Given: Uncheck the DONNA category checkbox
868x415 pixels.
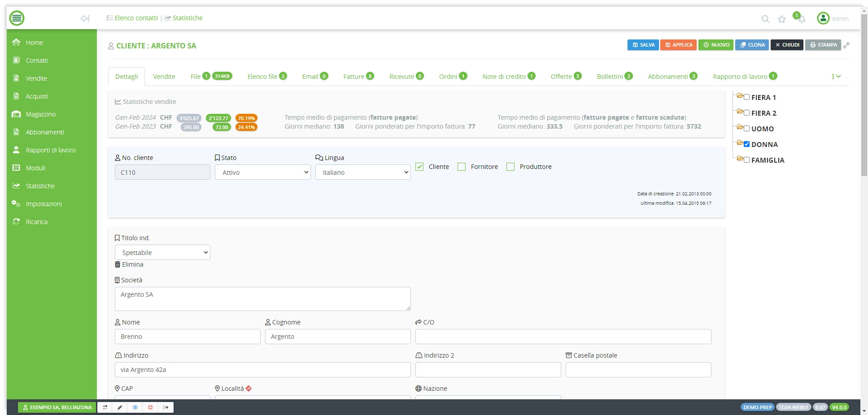Looking at the screenshot, I should click(746, 144).
